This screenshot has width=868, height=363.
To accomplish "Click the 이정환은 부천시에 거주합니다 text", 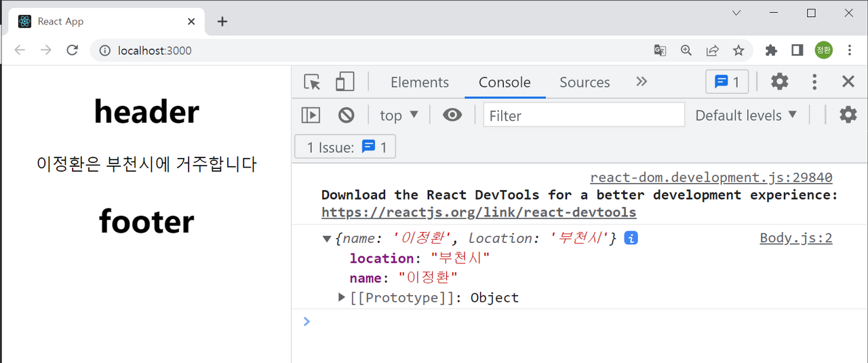I will [x=146, y=164].
